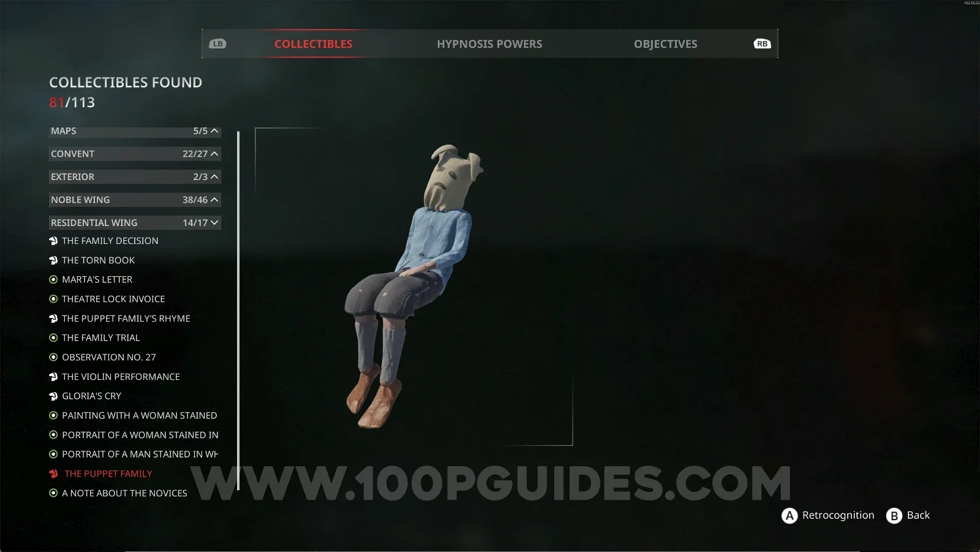Select Marta's Letter entry text
Screen dimensions: 980x552
point(97,279)
